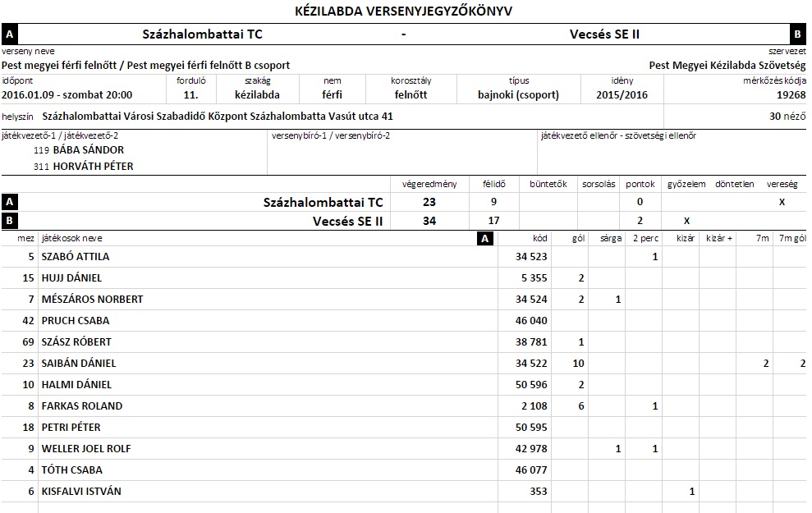Select the játékosok neve column header
This screenshot has height=513, width=812.
(x=72, y=239)
